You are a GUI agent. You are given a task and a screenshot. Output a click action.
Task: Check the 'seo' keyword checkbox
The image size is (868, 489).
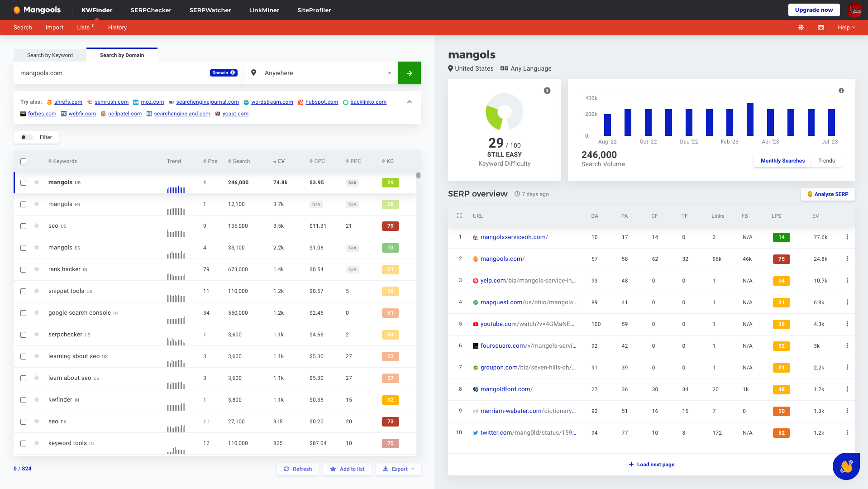click(x=23, y=226)
